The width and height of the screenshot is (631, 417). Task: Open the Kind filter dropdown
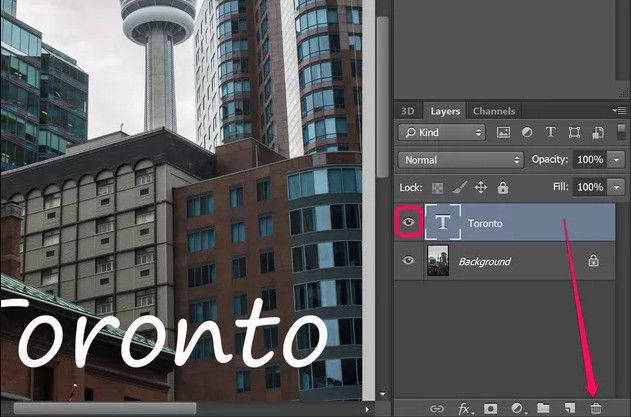pyautogui.click(x=440, y=132)
